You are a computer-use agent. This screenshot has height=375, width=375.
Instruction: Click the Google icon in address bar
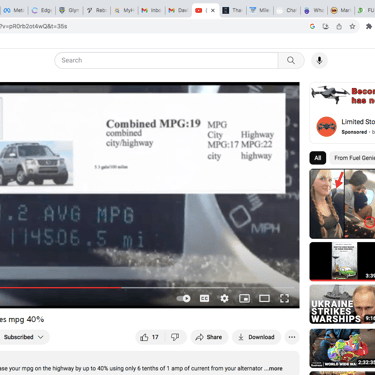(312, 26)
